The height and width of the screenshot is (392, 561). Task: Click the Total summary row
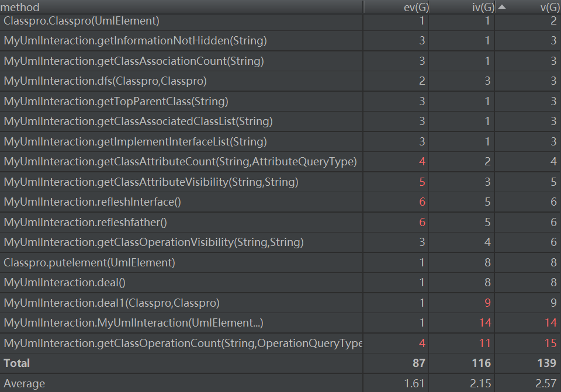point(16,363)
